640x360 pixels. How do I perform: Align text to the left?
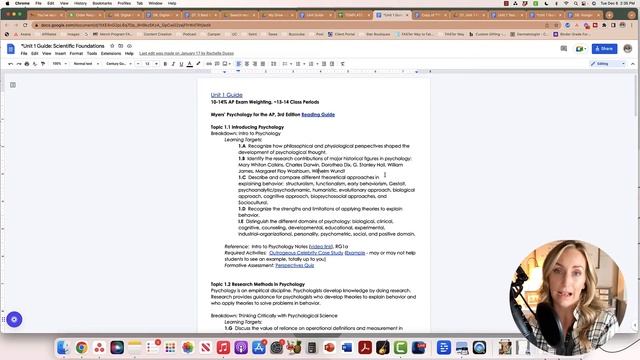[x=239, y=64]
